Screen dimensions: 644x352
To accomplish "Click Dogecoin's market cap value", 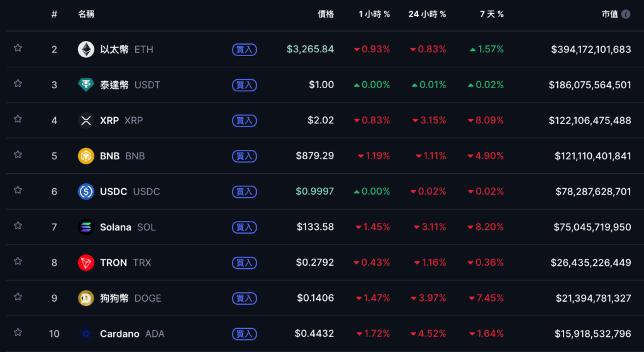I will point(593,298).
